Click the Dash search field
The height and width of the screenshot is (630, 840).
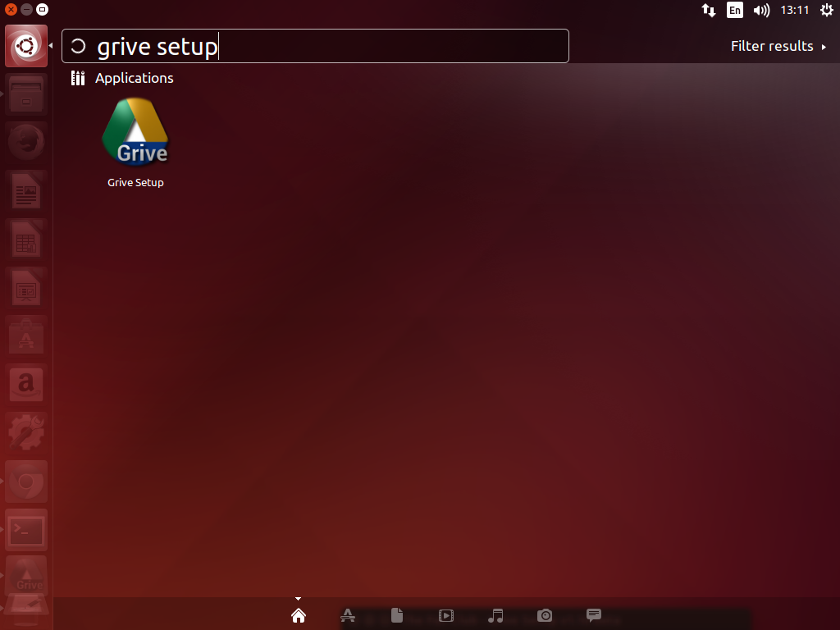click(315, 46)
